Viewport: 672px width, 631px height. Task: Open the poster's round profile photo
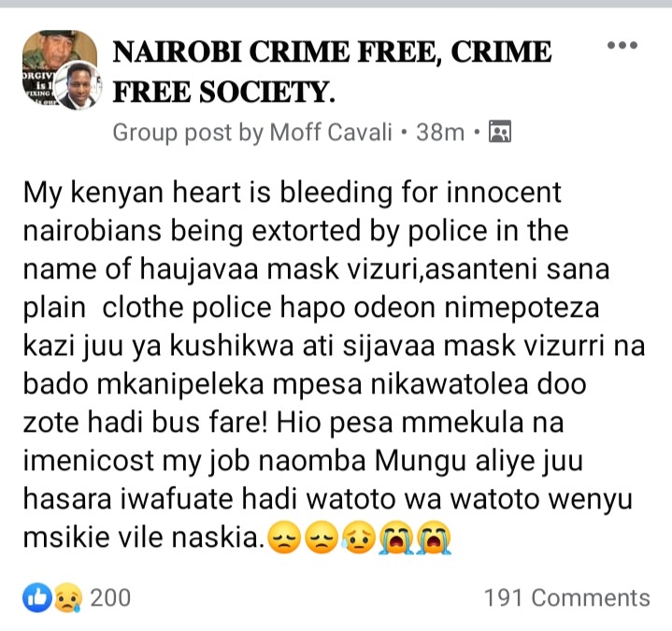(79, 85)
